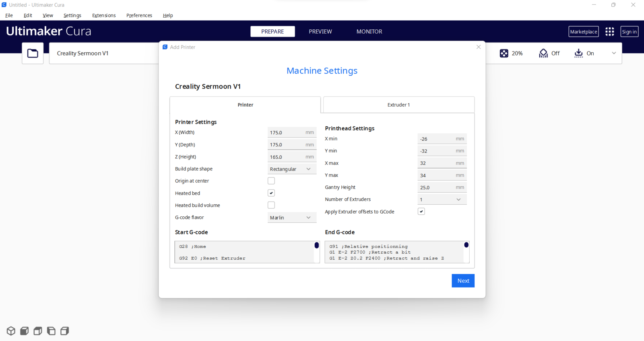
Task: Open the Marketplace button
Action: [x=584, y=32]
